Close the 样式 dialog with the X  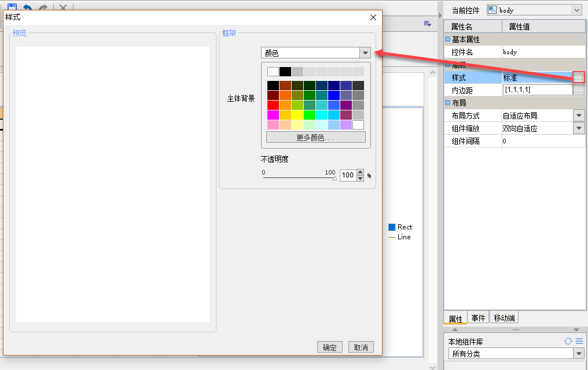tap(373, 17)
